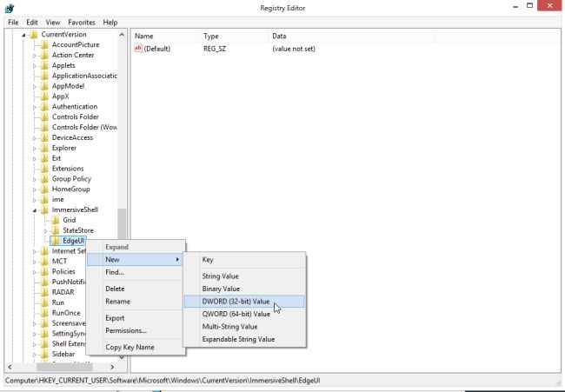The width and height of the screenshot is (565, 392).
Task: Click the Sidebar folder icon
Action: coord(44,354)
